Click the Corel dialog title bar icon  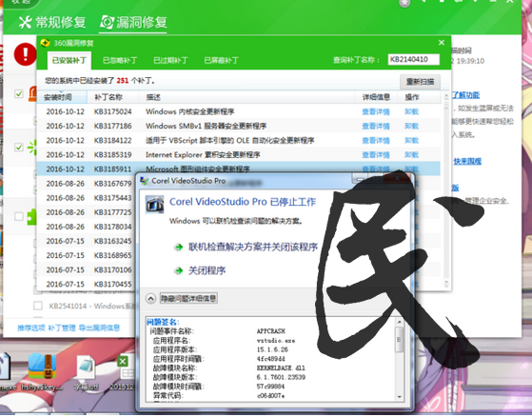click(x=145, y=181)
